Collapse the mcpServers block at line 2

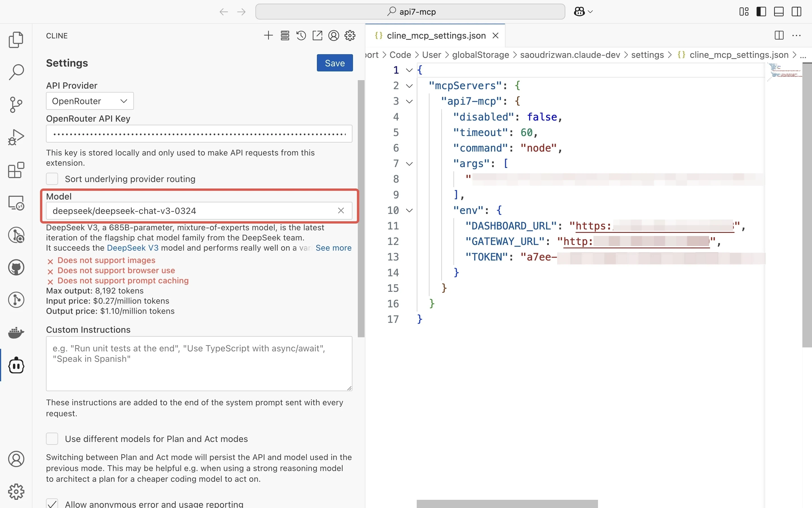pyautogui.click(x=409, y=86)
